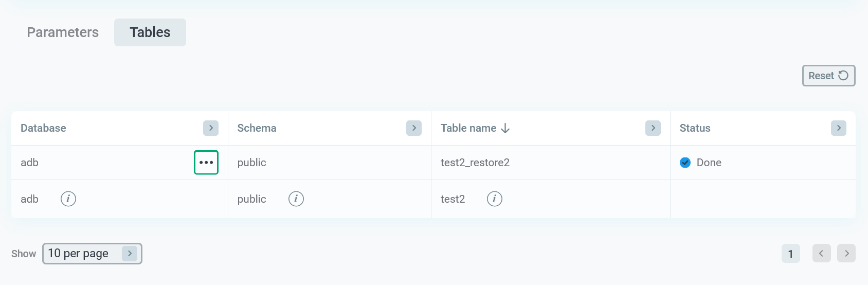Click info icon next to test2 table
868x285 pixels.
(495, 199)
